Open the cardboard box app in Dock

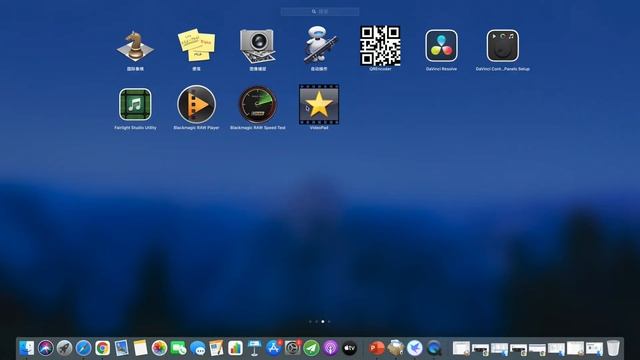coord(396,348)
